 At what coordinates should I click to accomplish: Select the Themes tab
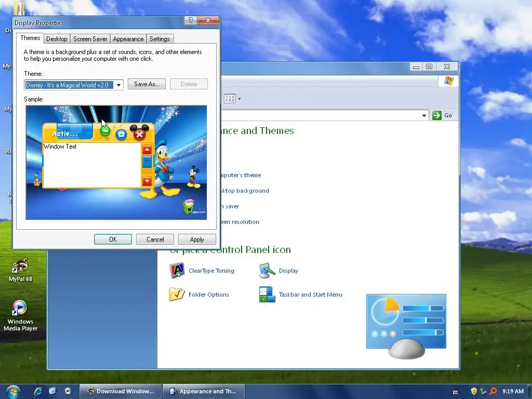tap(30, 38)
